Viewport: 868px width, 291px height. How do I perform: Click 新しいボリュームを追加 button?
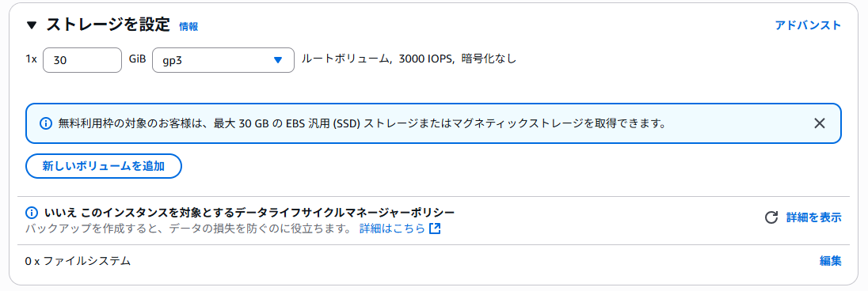(104, 166)
